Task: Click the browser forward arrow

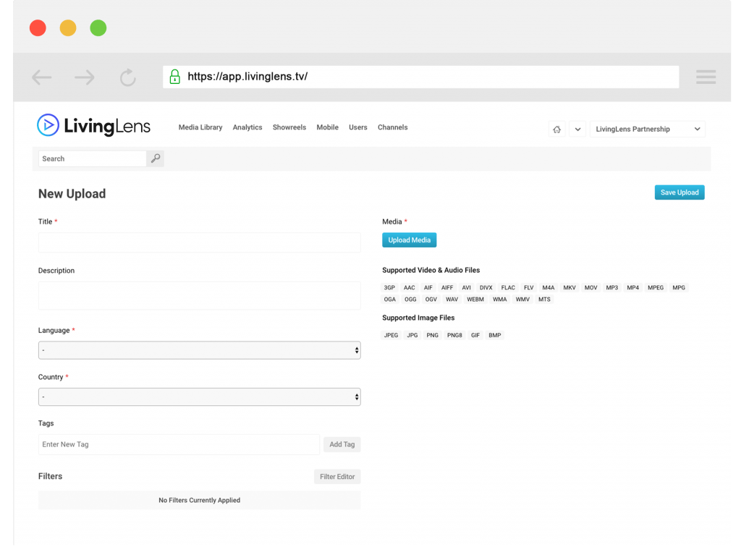Action: click(85, 77)
